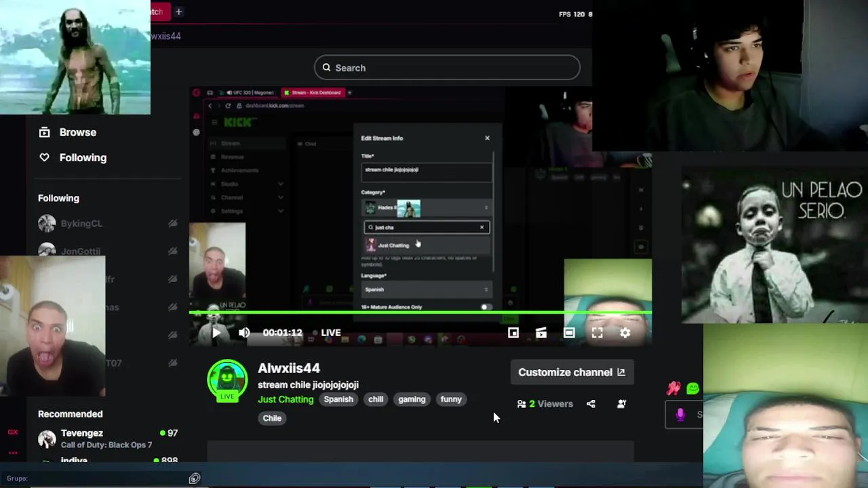Image resolution: width=868 pixels, height=488 pixels.
Task: Click the external-link icon on Customize channel
Action: pyautogui.click(x=620, y=372)
